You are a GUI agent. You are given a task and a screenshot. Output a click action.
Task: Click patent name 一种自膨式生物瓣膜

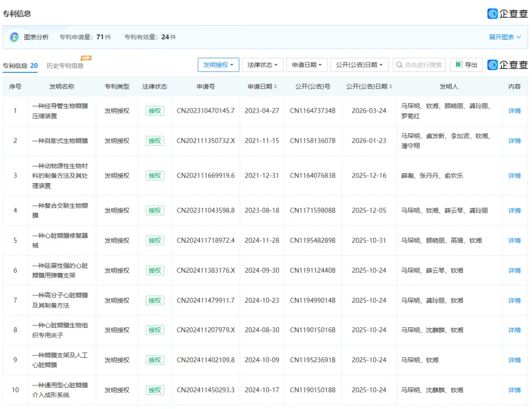(x=60, y=141)
